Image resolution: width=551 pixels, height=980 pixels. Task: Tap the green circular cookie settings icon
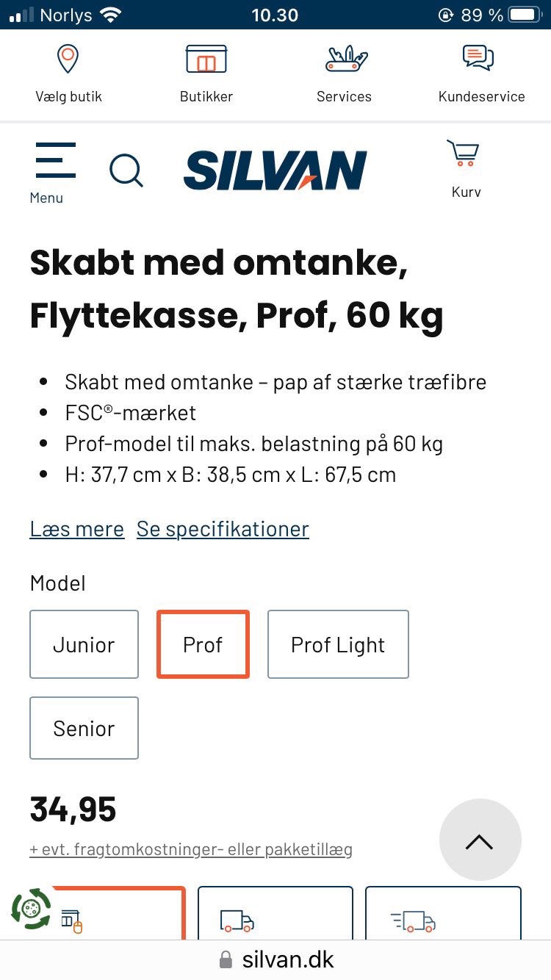click(x=31, y=909)
